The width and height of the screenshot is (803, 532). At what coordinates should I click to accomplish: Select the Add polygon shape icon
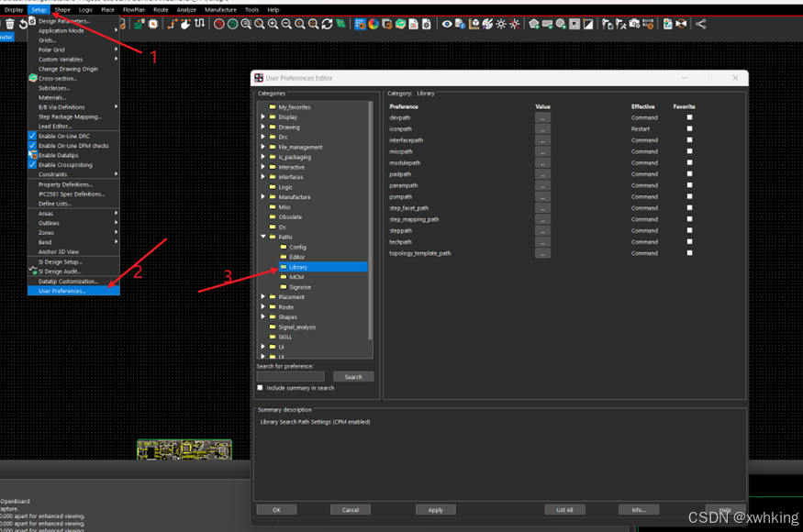pyautogui.click(x=534, y=24)
